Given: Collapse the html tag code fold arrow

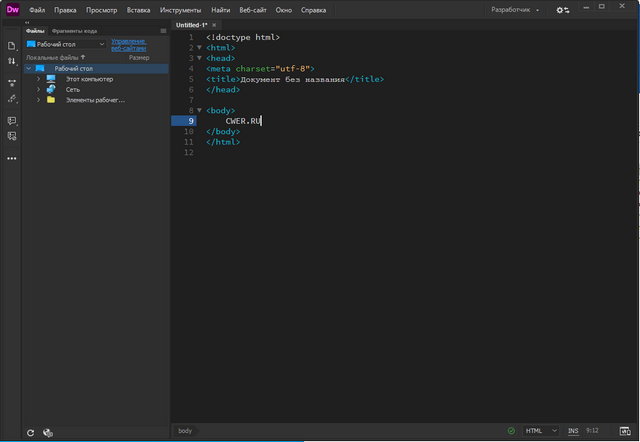Looking at the screenshot, I should click(x=198, y=47).
